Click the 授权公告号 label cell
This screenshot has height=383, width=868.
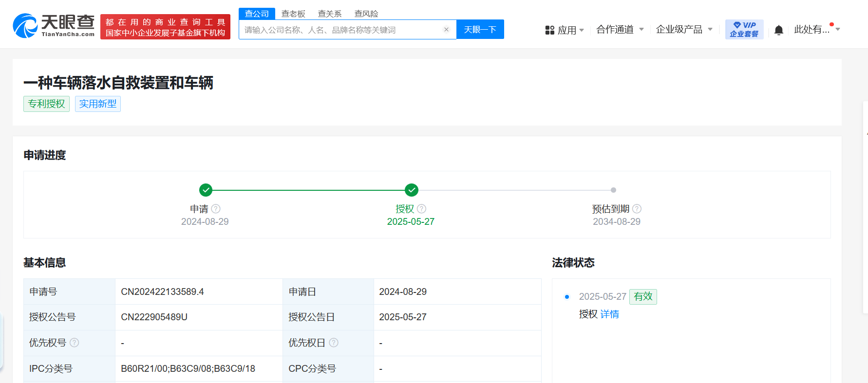tap(69, 317)
